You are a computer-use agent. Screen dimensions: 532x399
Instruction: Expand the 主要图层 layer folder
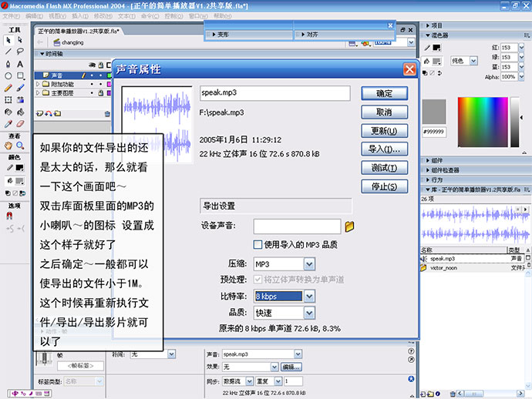38,92
